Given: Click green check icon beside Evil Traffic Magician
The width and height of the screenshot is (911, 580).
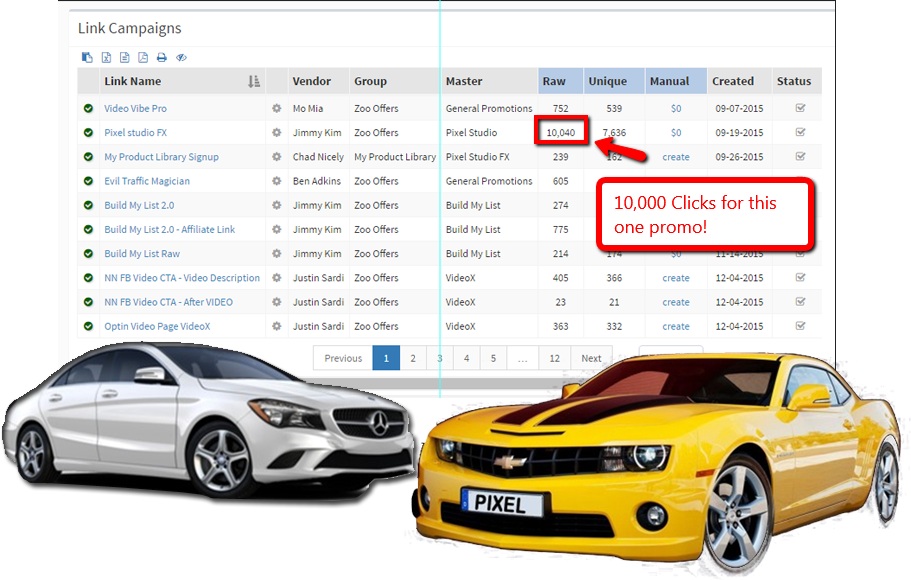Looking at the screenshot, I should click(88, 181).
